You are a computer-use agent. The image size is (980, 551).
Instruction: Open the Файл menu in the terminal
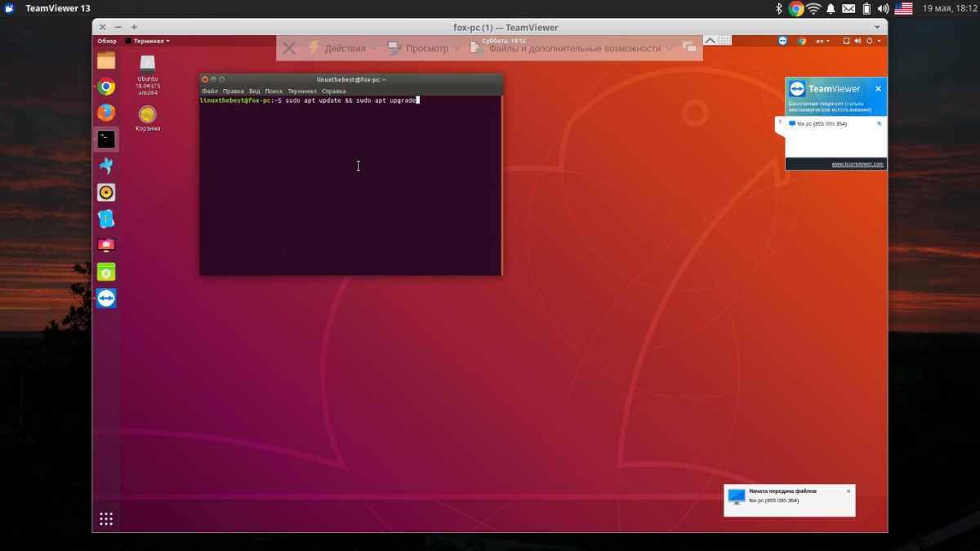pos(209,91)
